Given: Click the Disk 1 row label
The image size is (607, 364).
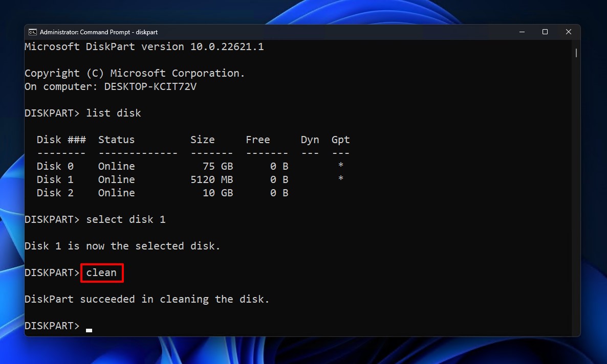Looking at the screenshot, I should click(55, 179).
